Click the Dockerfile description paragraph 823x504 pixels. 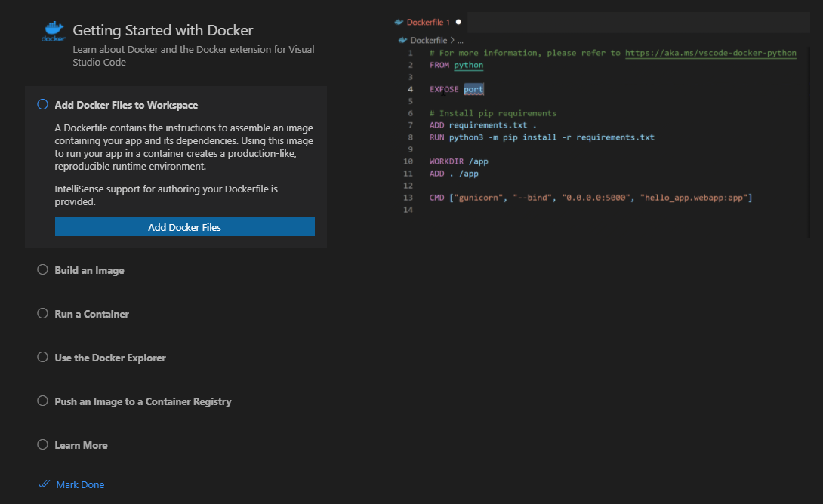coord(183,147)
